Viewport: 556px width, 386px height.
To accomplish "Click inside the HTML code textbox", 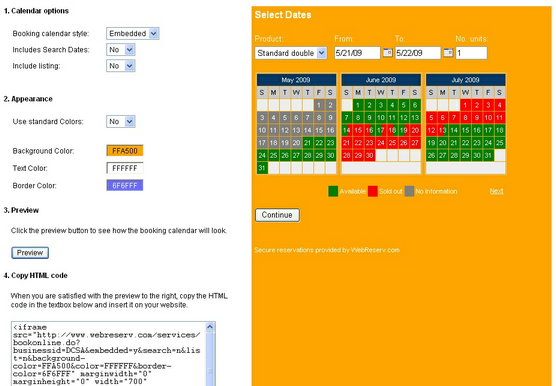I will (x=109, y=354).
